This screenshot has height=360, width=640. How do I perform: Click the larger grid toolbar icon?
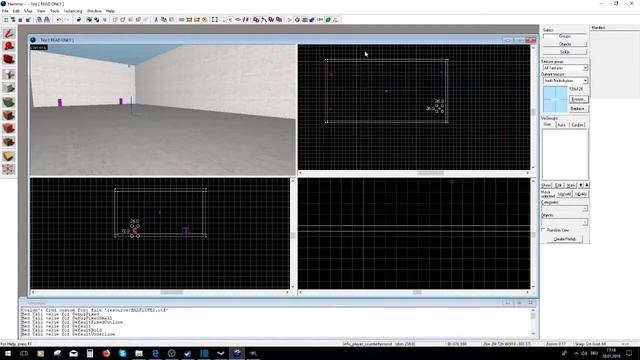point(28,20)
